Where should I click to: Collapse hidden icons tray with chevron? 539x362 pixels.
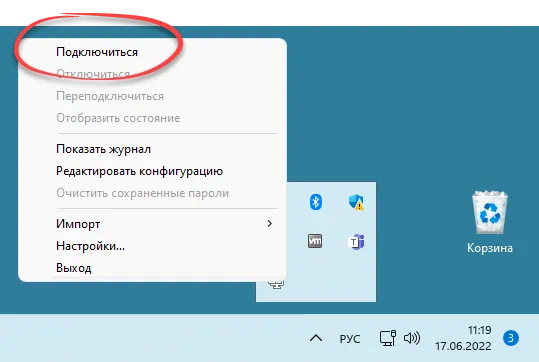pyautogui.click(x=316, y=338)
